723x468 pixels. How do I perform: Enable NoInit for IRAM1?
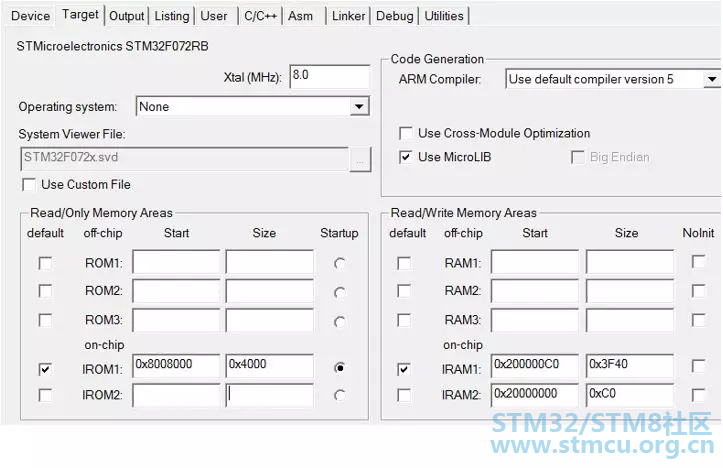pos(699,366)
